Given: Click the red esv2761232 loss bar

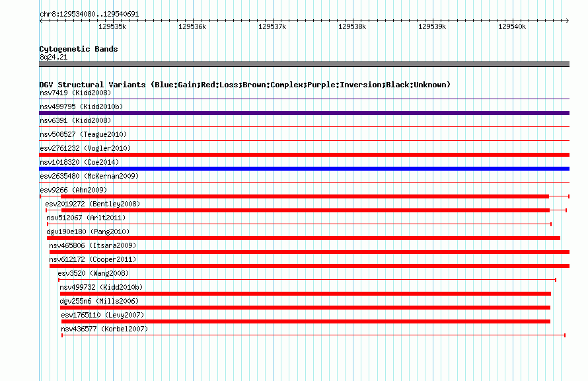Looking at the screenshot, I should [304, 155].
